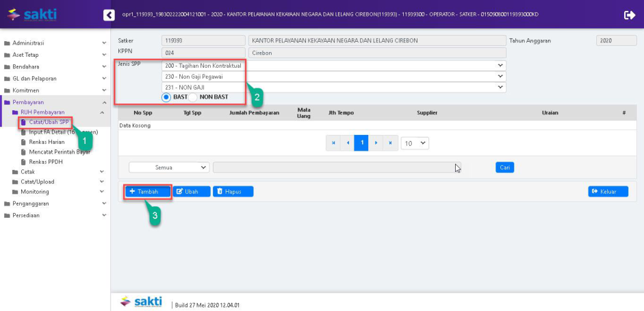
Task: Select the BAST radio button
Action: [x=166, y=97]
